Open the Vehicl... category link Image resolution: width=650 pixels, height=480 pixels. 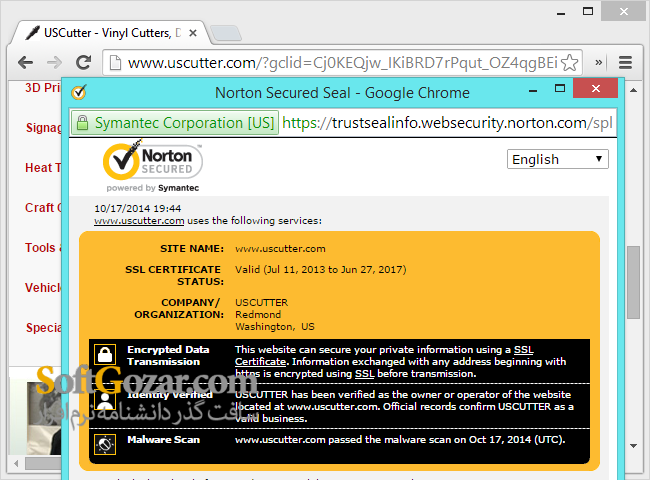(43, 287)
